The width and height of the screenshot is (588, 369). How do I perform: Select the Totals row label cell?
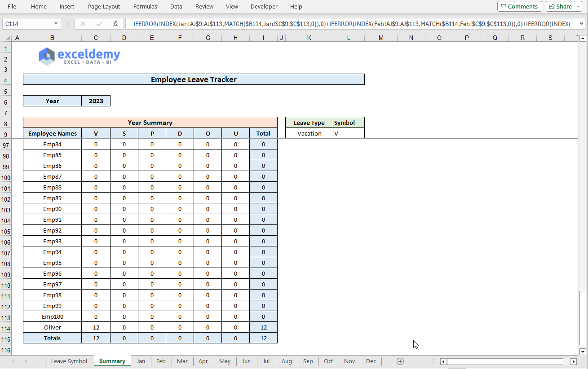click(53, 338)
